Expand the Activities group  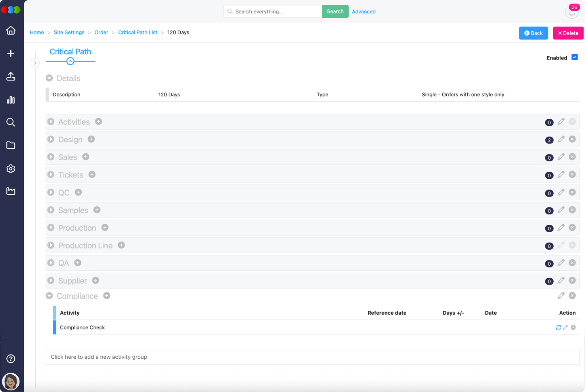tap(51, 122)
